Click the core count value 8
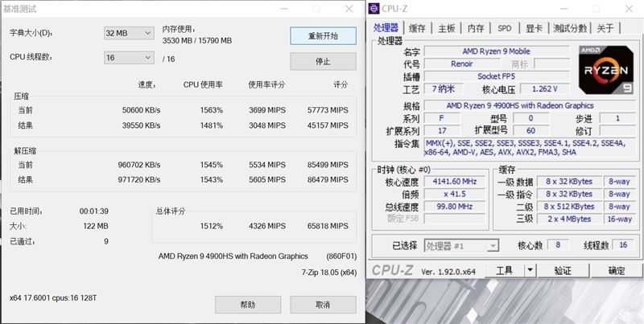 pyautogui.click(x=557, y=245)
